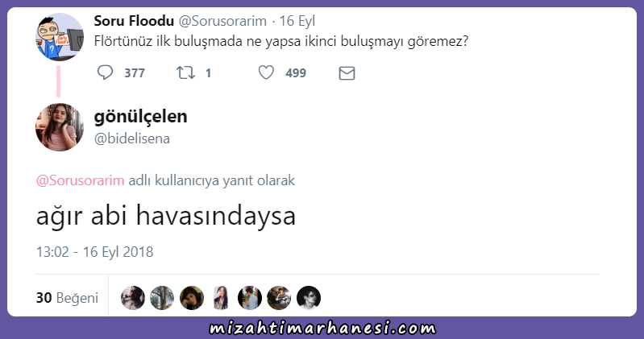Viewport: 644px width, 339px height.
Task: Click the Soru Floodu display name
Action: pyautogui.click(x=134, y=20)
